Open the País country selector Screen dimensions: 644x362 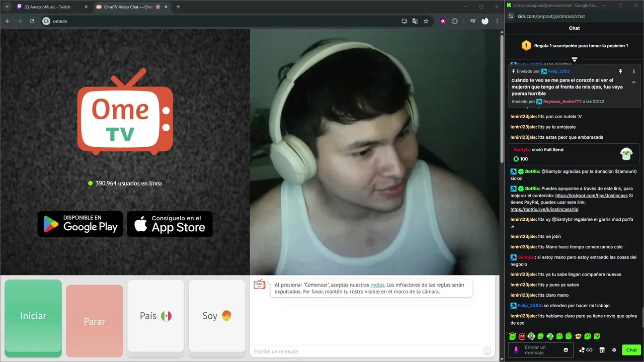(x=155, y=316)
